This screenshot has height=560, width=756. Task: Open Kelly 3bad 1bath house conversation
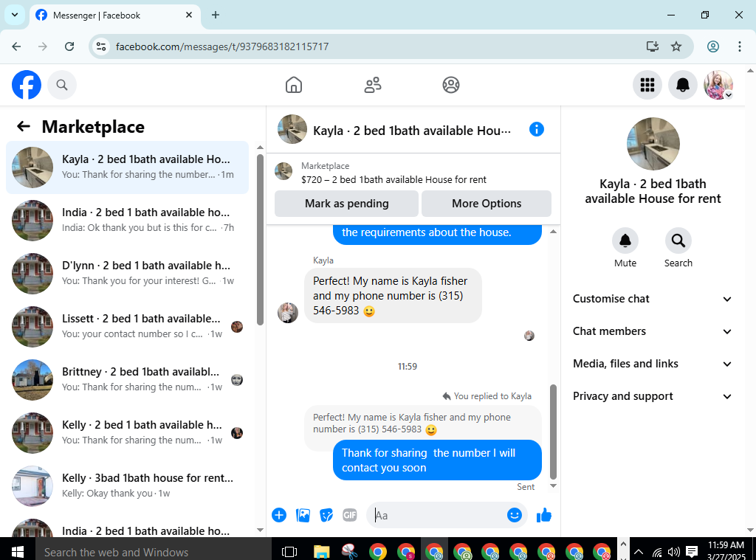coord(127,485)
